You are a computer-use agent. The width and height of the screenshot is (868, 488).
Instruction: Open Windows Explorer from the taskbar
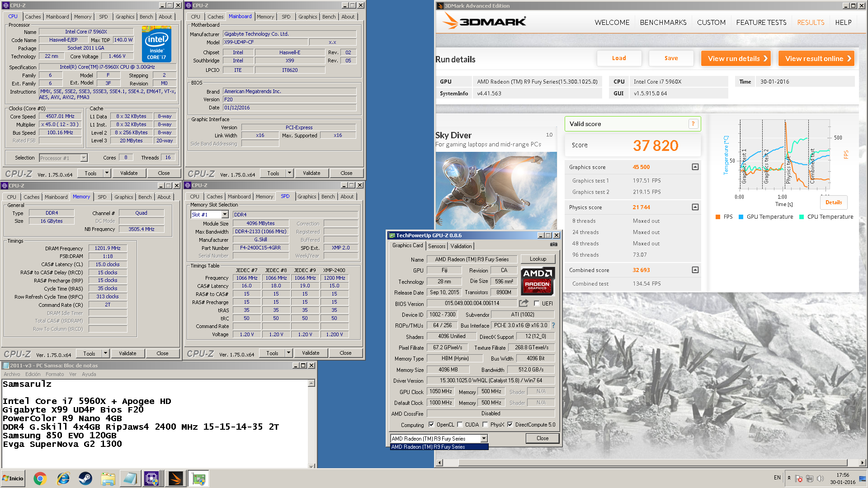(108, 479)
